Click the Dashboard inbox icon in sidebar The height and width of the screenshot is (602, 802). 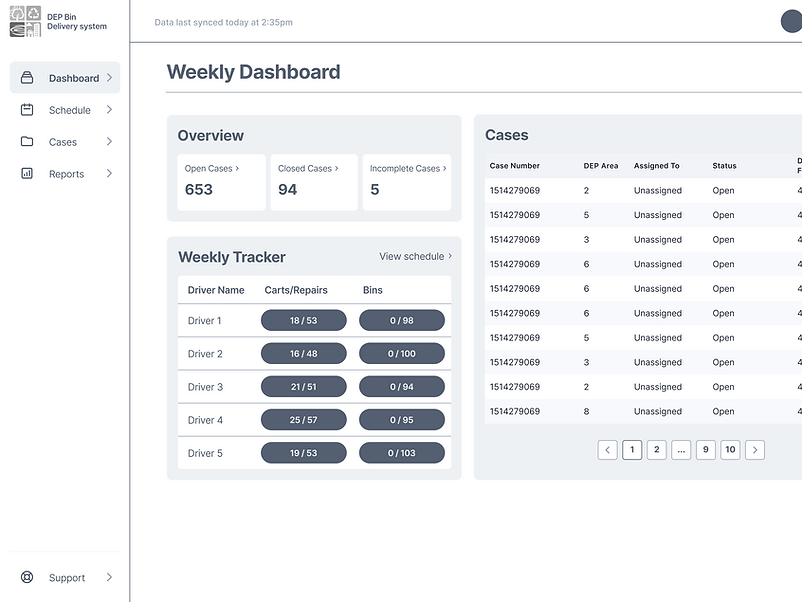(27, 78)
